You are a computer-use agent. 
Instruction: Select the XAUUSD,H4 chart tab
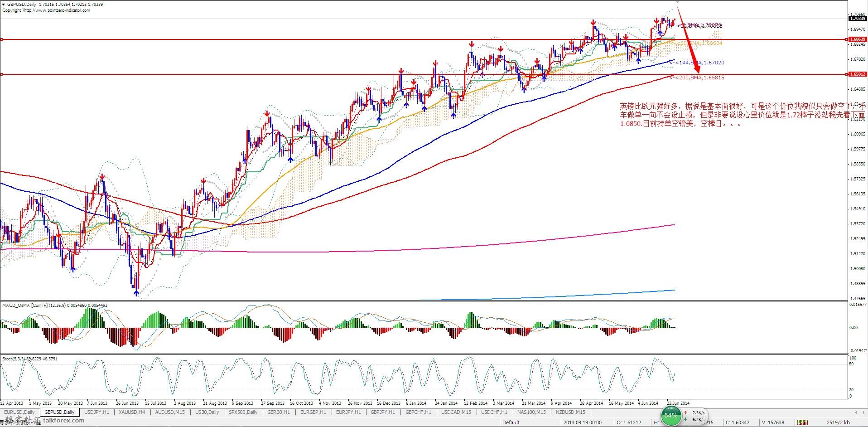click(x=132, y=412)
